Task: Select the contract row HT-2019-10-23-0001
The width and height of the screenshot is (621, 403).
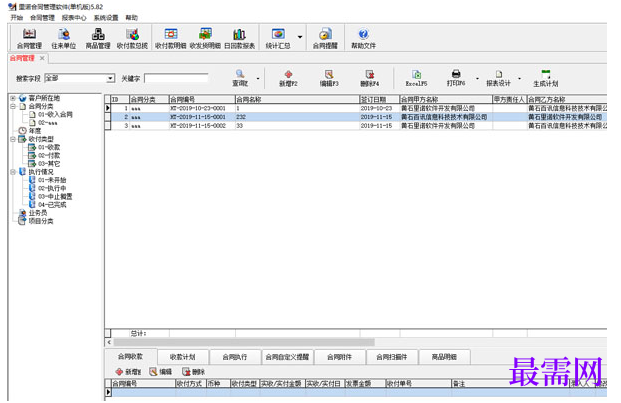Action: (x=356, y=108)
